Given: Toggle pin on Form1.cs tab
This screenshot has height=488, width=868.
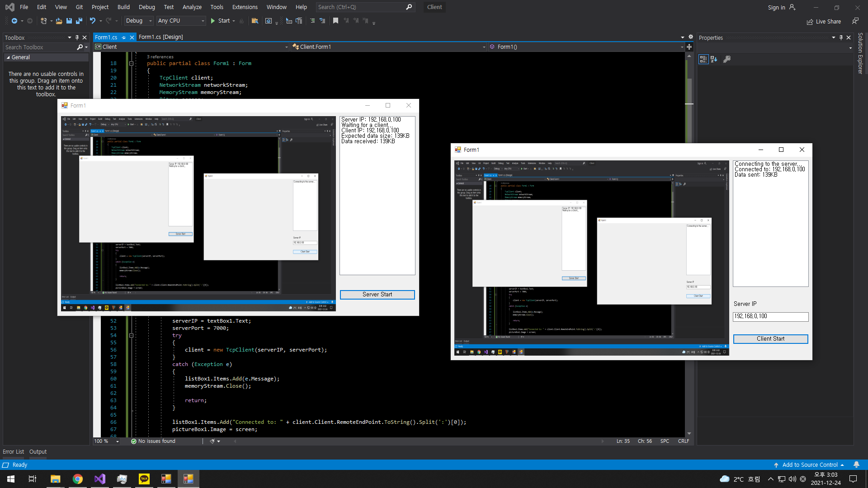Looking at the screenshot, I should (x=123, y=38).
